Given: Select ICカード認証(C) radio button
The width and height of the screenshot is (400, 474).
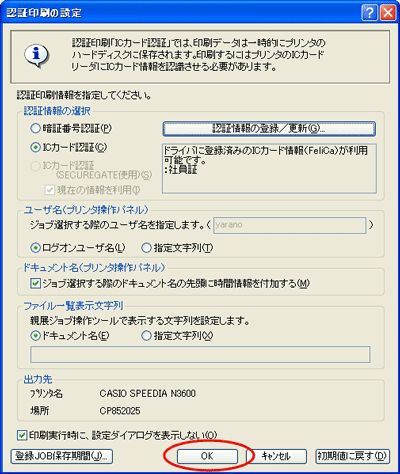Looking at the screenshot, I should (x=35, y=147).
